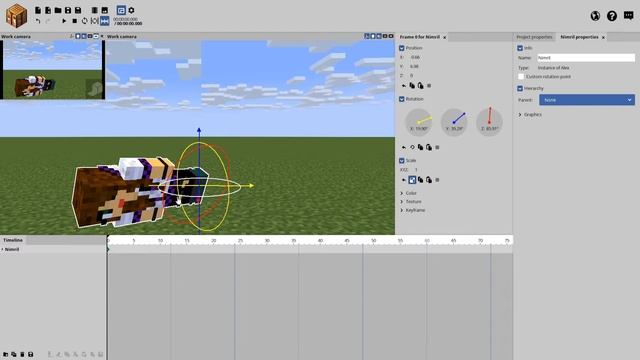Reset rotation arrow icon under Rotation
Viewport: 640px width, 360px height.
(404, 147)
